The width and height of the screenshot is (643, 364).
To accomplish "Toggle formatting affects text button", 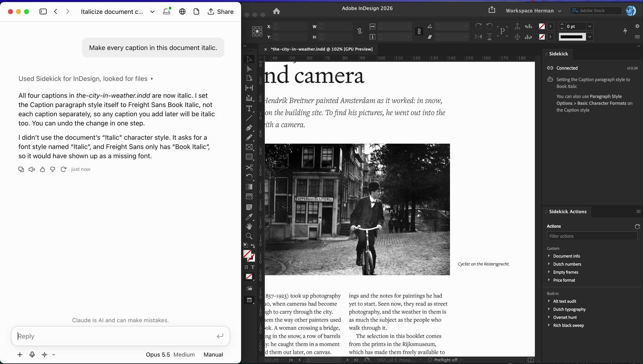I will click(253, 267).
